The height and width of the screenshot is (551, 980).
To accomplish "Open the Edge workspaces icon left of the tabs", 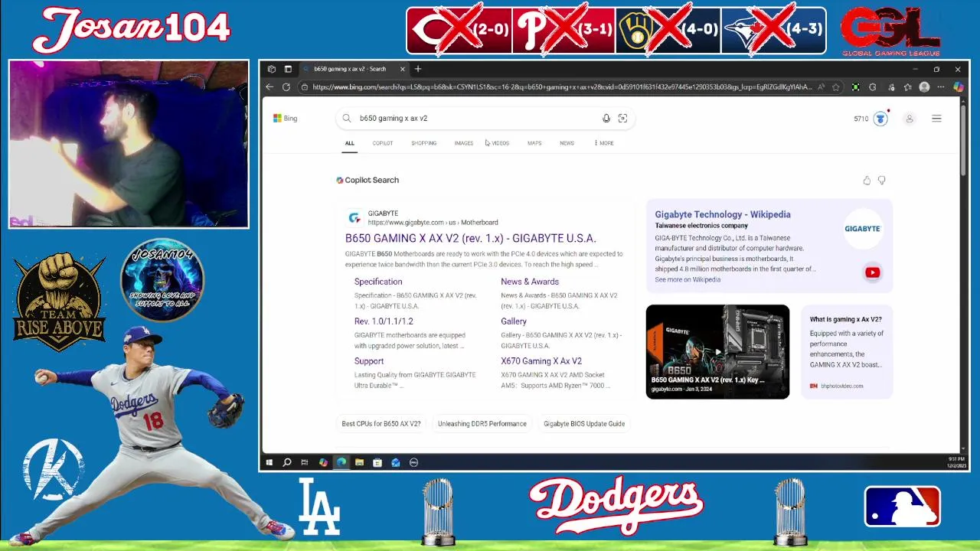I will tap(272, 69).
